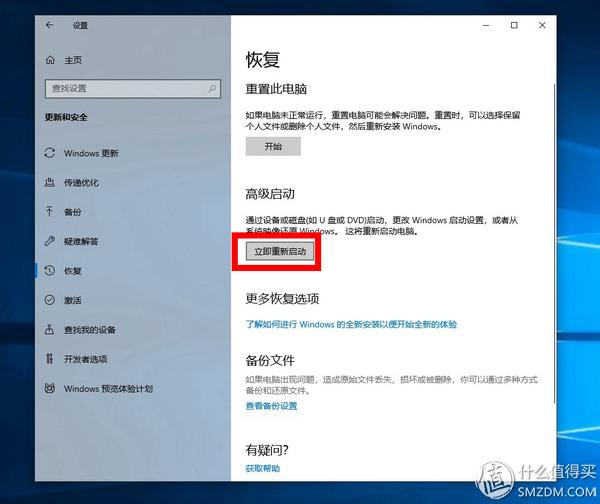600x504 pixels.
Task: Click the search magnifier icon
Action: pos(212,89)
